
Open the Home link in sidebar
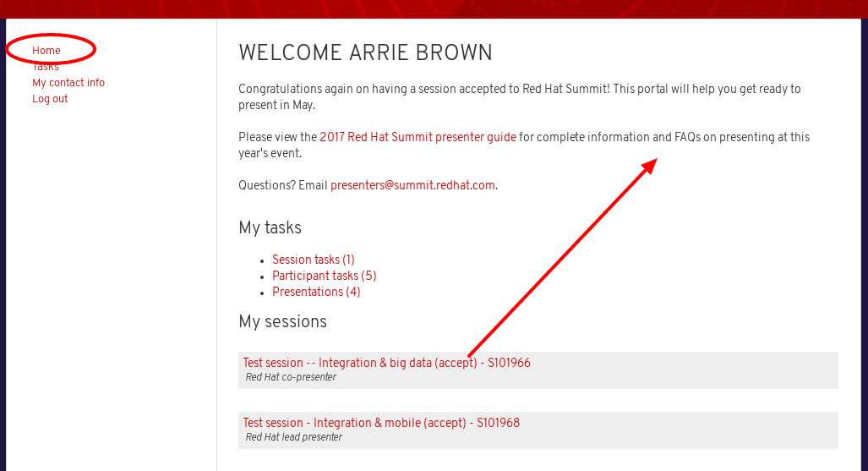46,51
